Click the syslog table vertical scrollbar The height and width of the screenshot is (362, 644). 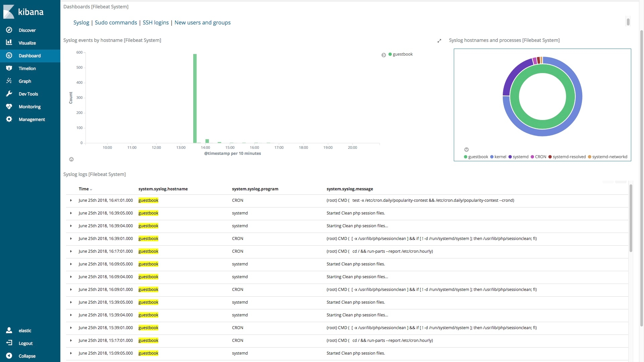631,218
